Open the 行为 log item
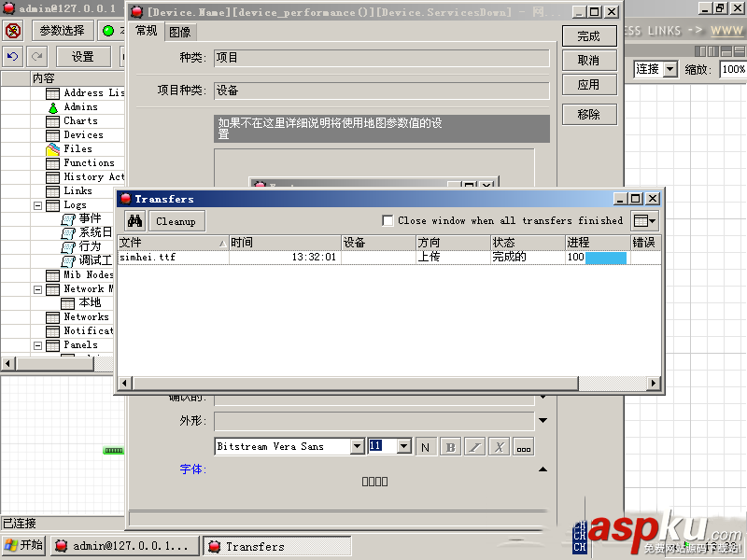Image resolution: width=747 pixels, height=560 pixels. (x=82, y=246)
